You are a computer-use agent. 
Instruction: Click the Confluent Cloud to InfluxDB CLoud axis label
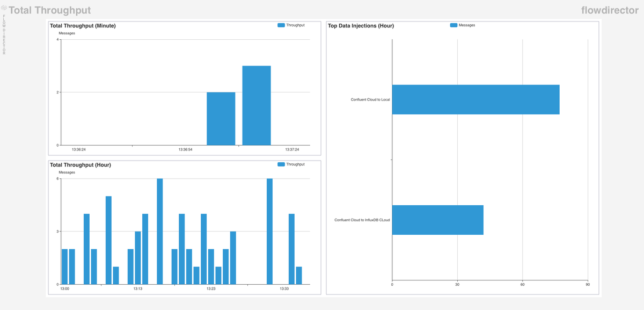point(362,220)
